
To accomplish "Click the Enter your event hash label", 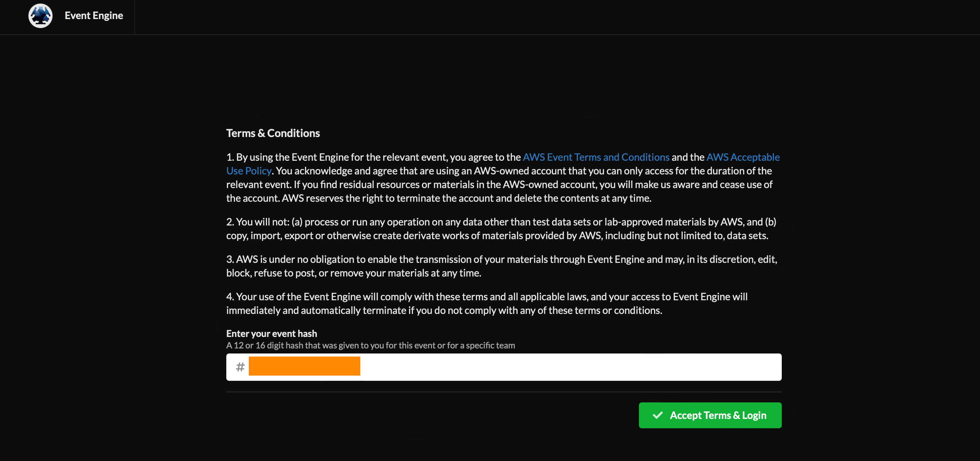I will coord(271,334).
